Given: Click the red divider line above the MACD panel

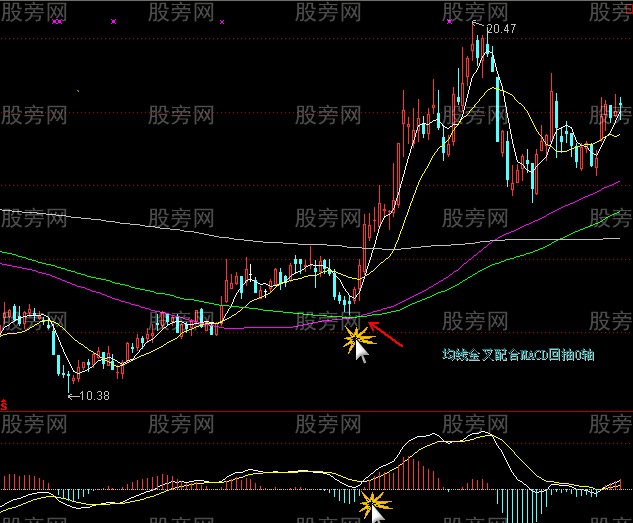Looking at the screenshot, I should point(316,410).
